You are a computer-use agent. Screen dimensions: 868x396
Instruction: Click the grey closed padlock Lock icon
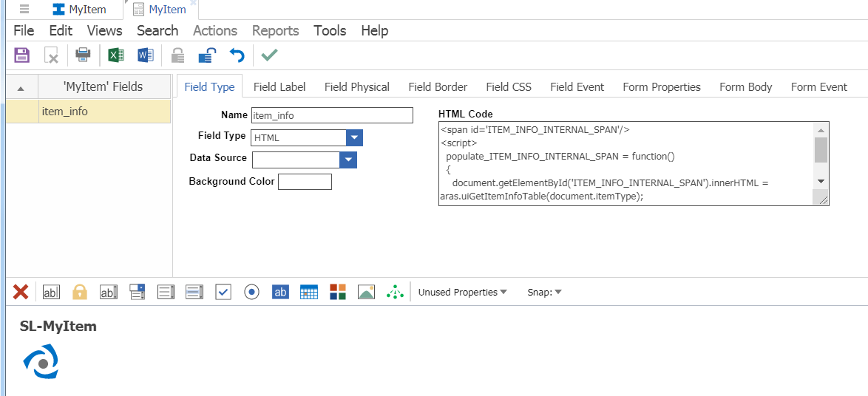click(177, 55)
